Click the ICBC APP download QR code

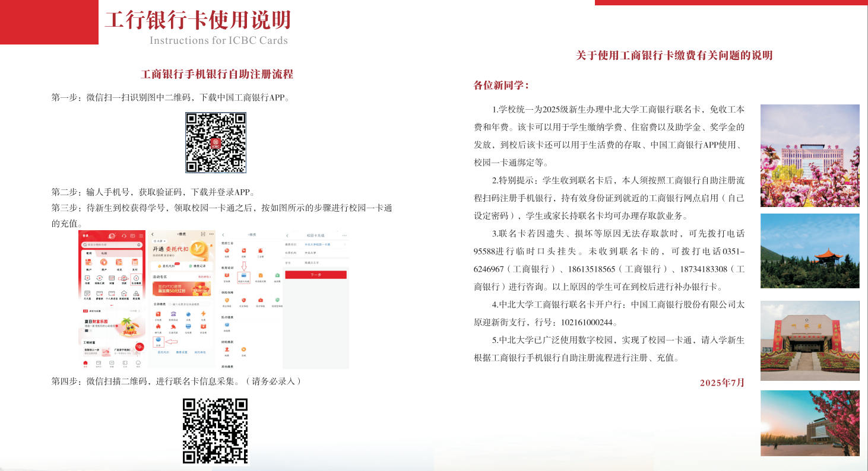point(216,142)
